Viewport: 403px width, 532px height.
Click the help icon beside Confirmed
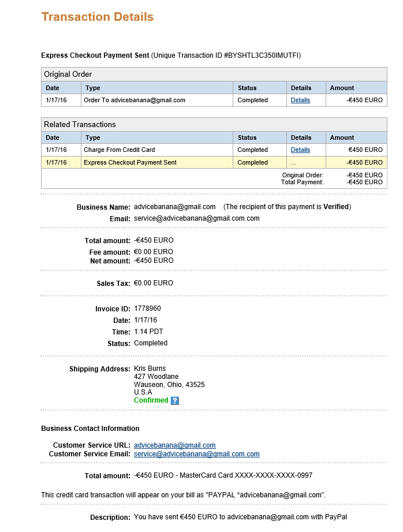[x=175, y=400]
